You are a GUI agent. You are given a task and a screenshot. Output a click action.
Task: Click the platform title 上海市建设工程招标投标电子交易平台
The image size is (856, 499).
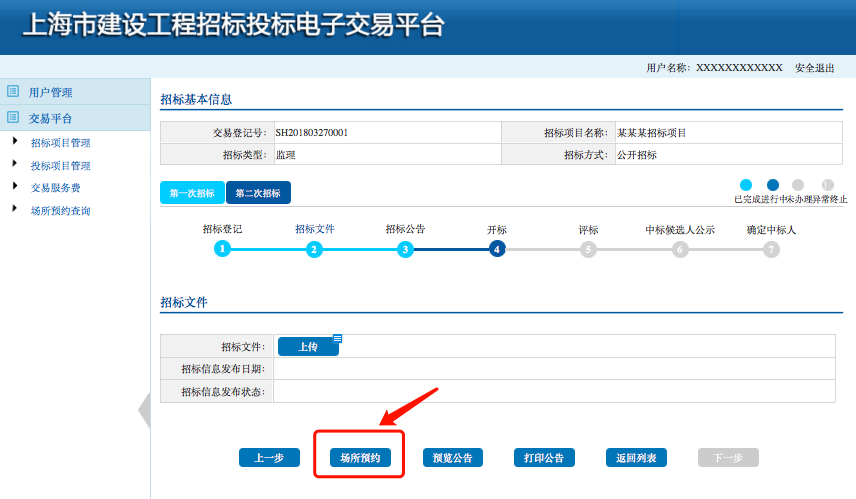tap(234, 25)
